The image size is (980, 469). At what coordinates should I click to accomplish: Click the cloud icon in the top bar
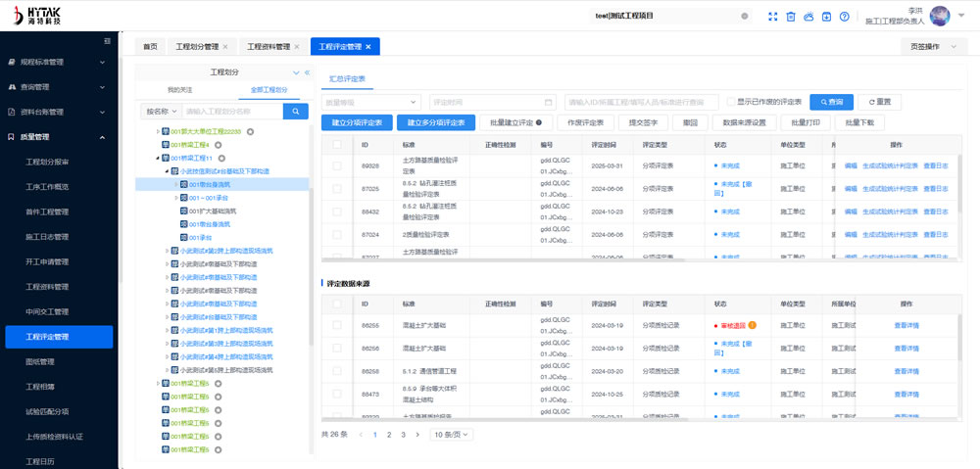tap(808, 17)
